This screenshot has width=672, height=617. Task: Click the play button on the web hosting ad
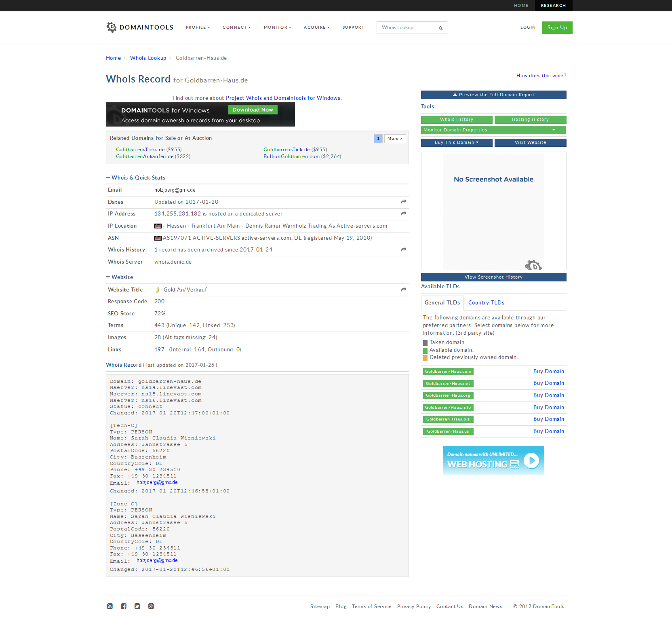coord(531,461)
